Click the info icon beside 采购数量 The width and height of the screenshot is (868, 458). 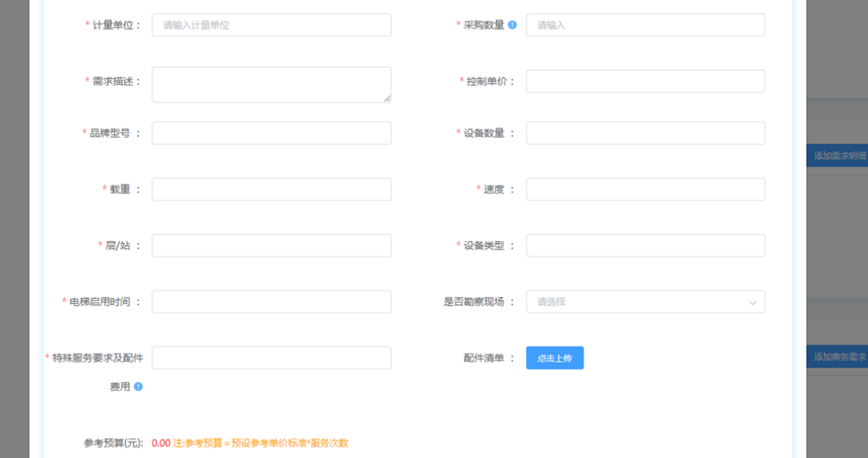(512, 25)
